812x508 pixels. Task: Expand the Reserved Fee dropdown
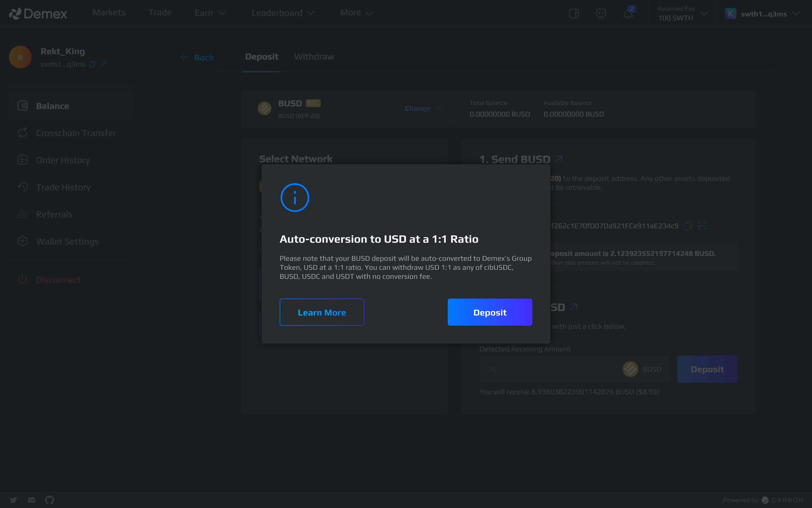[683, 14]
